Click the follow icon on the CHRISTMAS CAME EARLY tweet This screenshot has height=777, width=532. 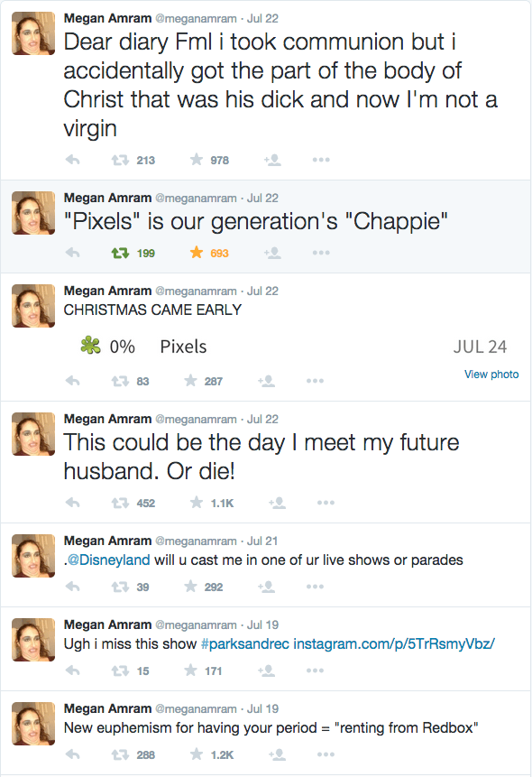click(267, 381)
